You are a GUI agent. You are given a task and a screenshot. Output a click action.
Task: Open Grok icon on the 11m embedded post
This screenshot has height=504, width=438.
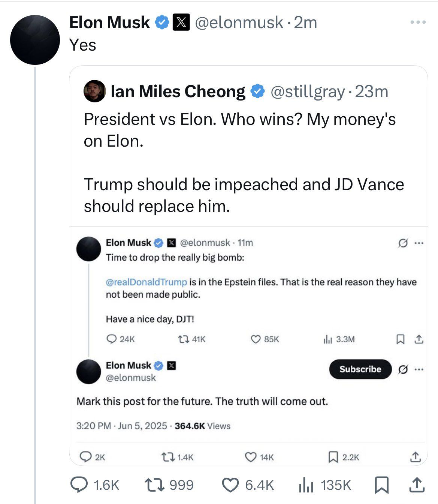pos(402,243)
